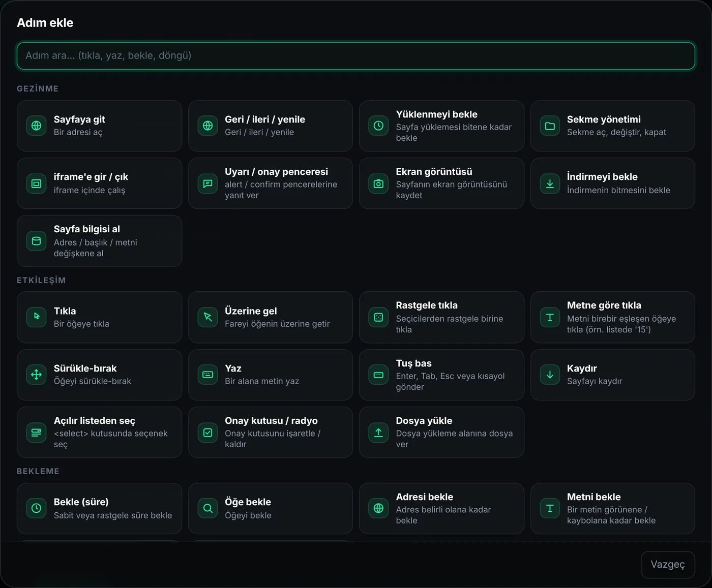
Task: Click the dice icon on Rastgele tıkla
Action: point(378,317)
